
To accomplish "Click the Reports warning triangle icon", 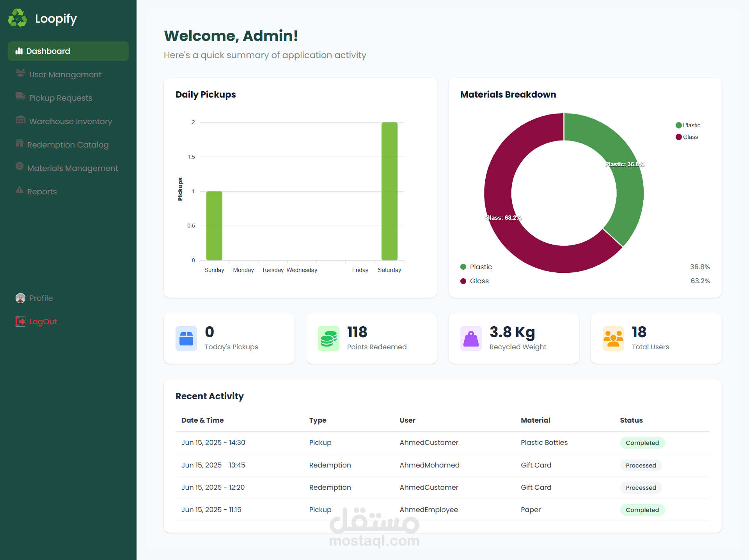I will click(x=20, y=190).
